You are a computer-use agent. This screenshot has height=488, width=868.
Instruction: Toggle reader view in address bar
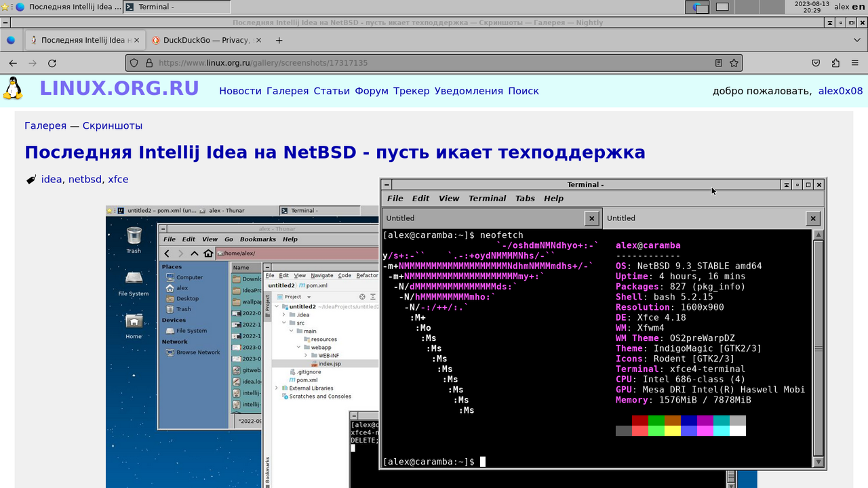tap(719, 63)
